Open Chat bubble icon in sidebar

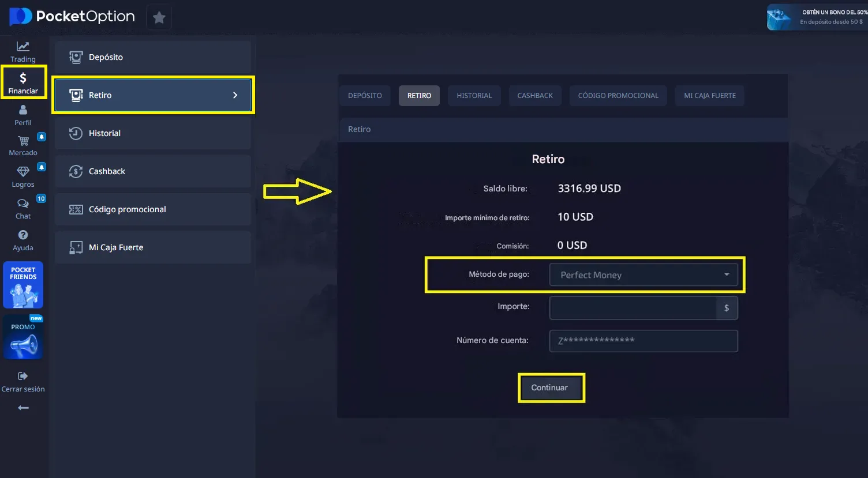coord(23,204)
